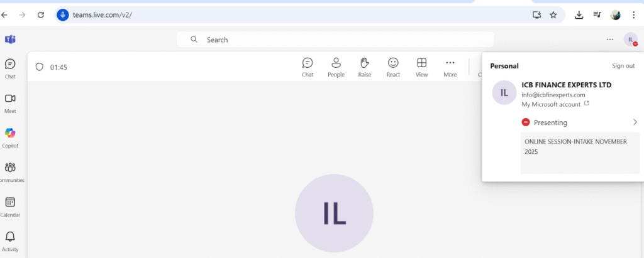The height and width of the screenshot is (258, 644).
Task: Edit status message ONLINE SESSION-INTAKE NOVEMBER 2025
Action: tap(580, 153)
